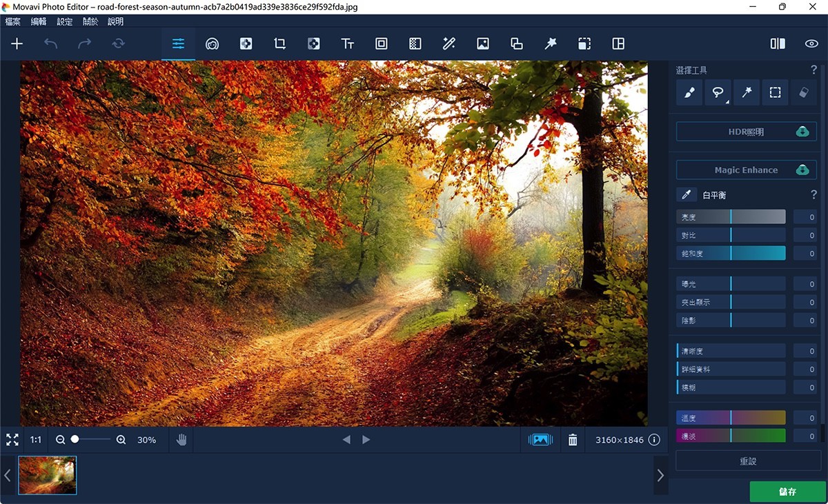Click the fit-to-screen icon in the bottom bar
The image size is (828, 504).
point(12,439)
